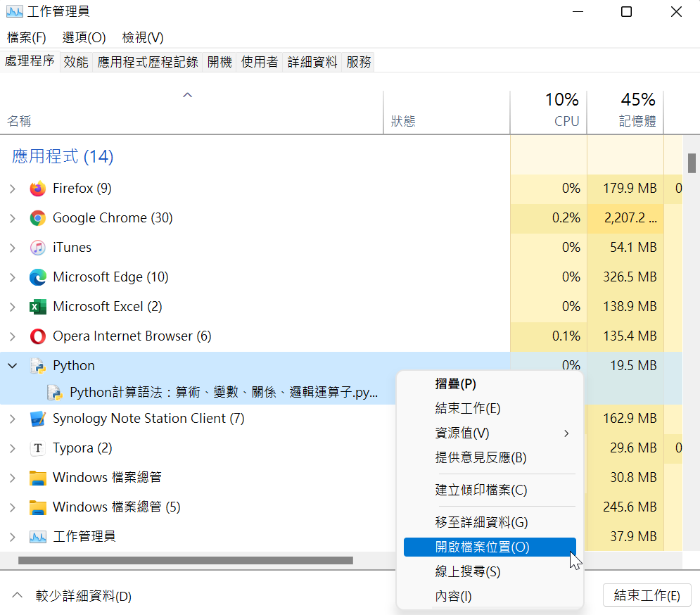This screenshot has width=700, height=615.
Task: Expand Synology Note Station Client (7)
Action: click(x=13, y=419)
